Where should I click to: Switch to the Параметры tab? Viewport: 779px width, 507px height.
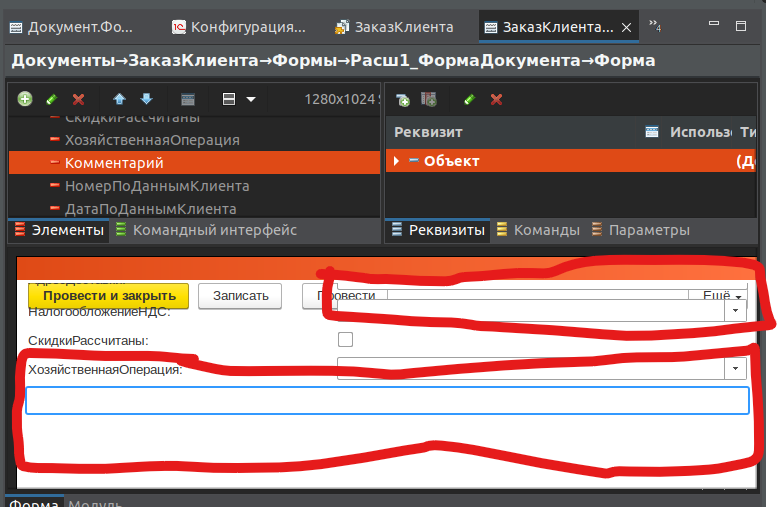(640, 230)
